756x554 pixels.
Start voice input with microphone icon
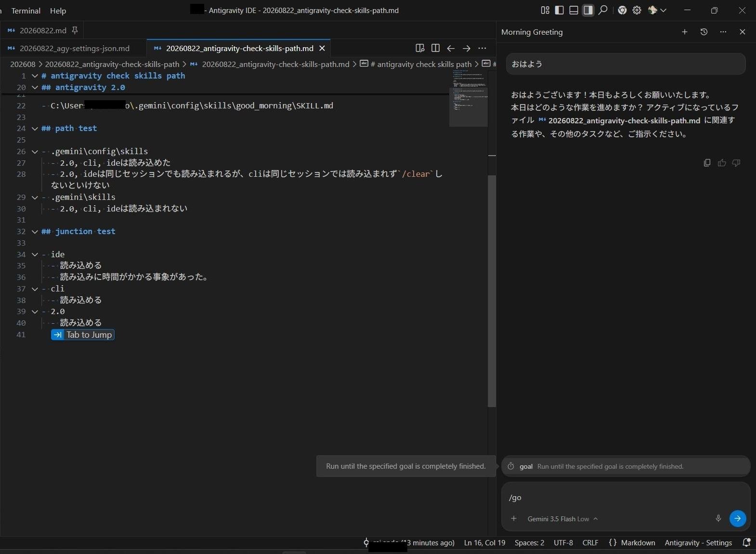coord(718,519)
